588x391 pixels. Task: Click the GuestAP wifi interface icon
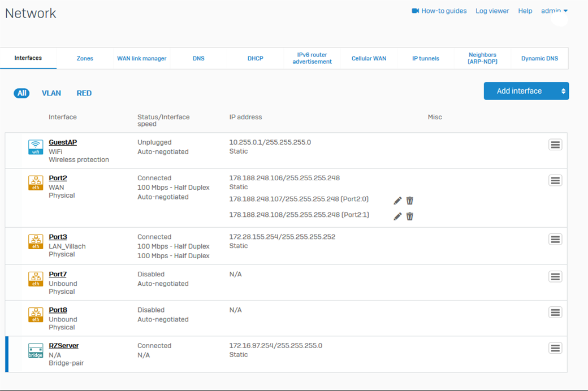[36, 147]
